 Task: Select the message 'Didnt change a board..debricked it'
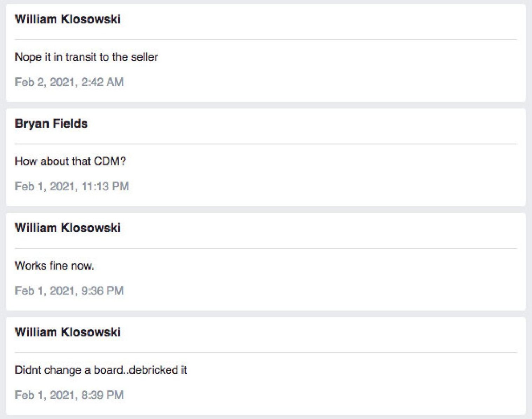(101, 370)
